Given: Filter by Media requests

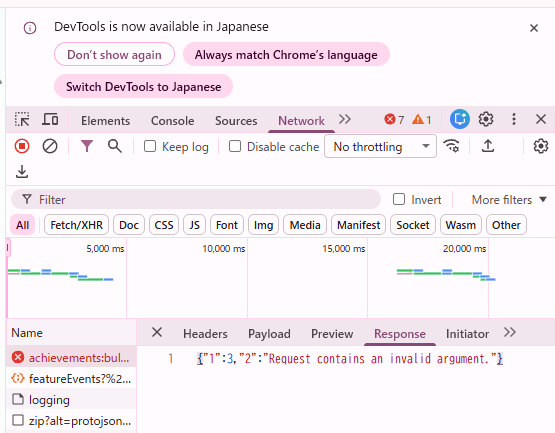Looking at the screenshot, I should point(305,225).
